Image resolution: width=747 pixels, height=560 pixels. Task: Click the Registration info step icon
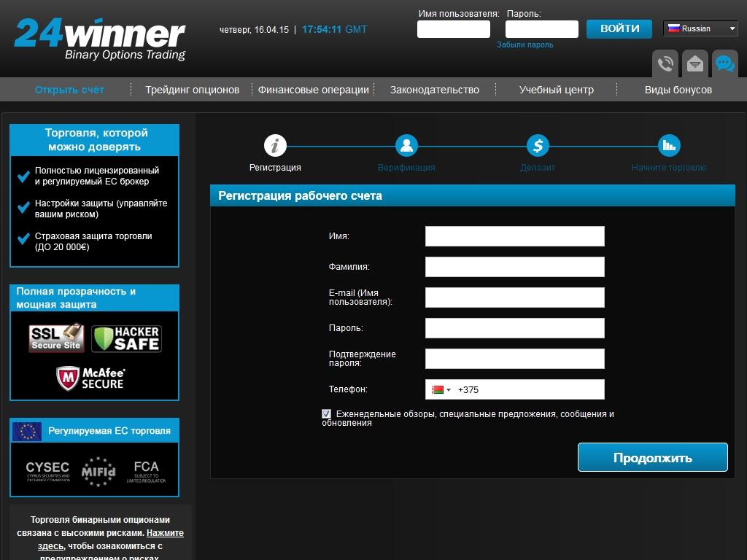275,146
